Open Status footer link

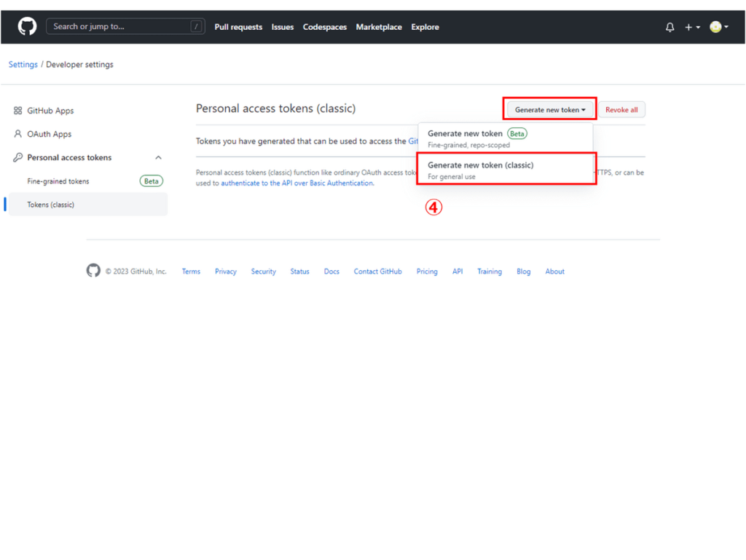[299, 272]
